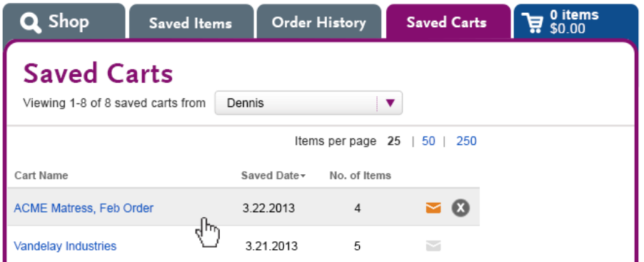
Task: Email the ACME Matress cart via orange envelope
Action: pos(433,208)
